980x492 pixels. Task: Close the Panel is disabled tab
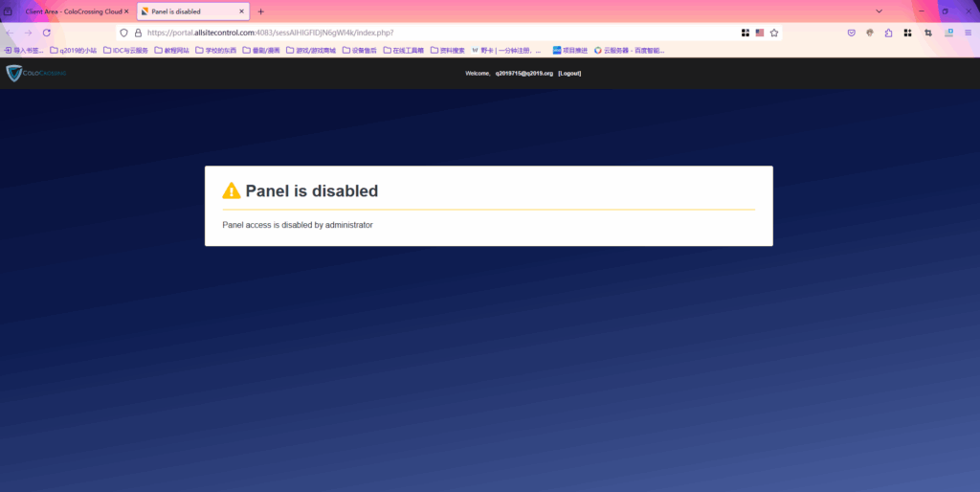242,11
